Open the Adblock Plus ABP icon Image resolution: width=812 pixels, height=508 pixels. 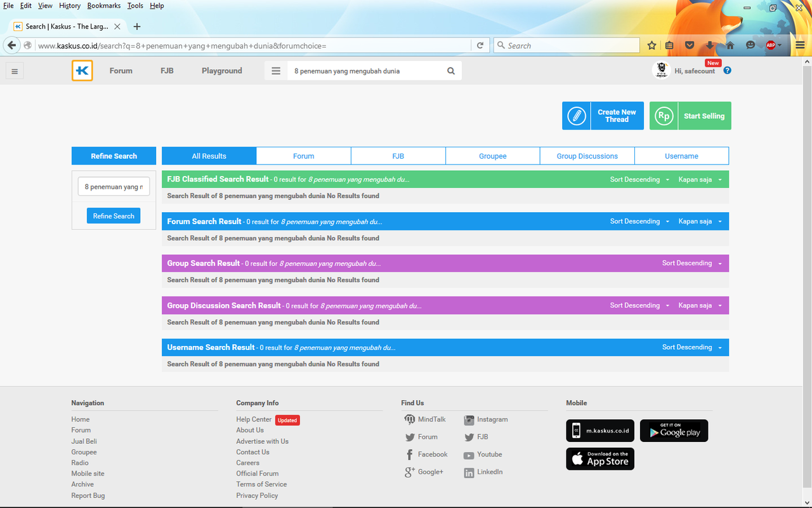(771, 45)
